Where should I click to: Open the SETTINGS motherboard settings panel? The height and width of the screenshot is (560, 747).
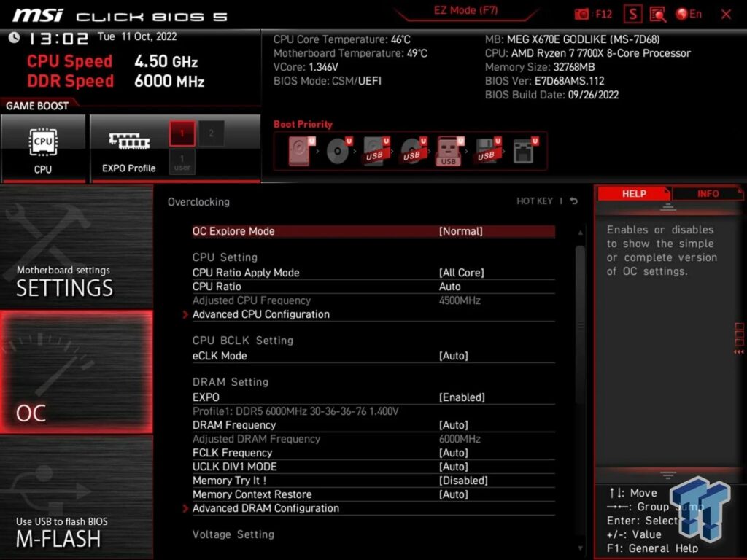pyautogui.click(x=76, y=246)
